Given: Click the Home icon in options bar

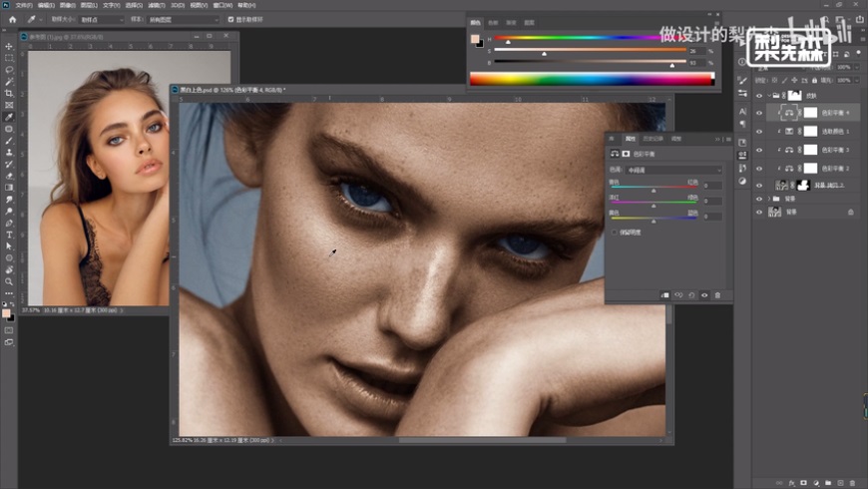Looking at the screenshot, I should [x=12, y=19].
